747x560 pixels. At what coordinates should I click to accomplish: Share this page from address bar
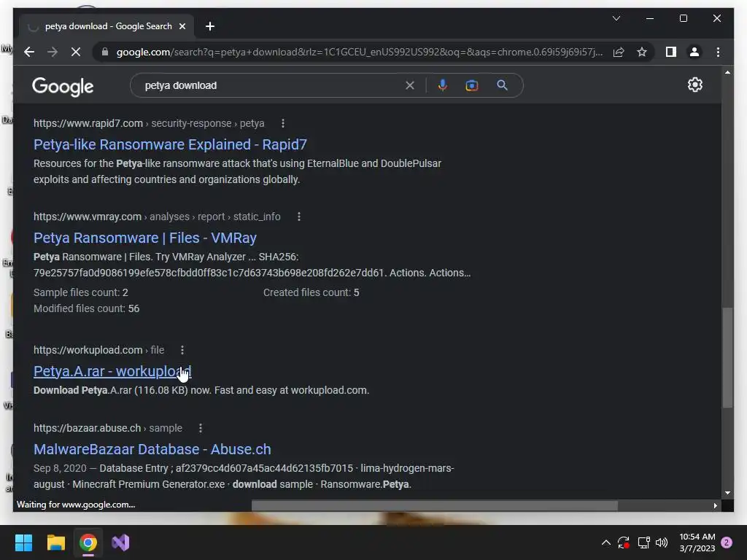tap(619, 52)
